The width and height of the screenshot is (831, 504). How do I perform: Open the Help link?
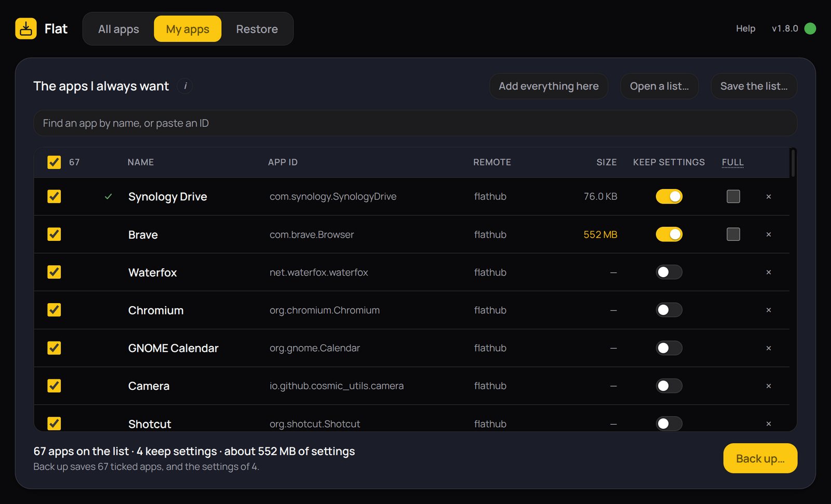coord(745,29)
